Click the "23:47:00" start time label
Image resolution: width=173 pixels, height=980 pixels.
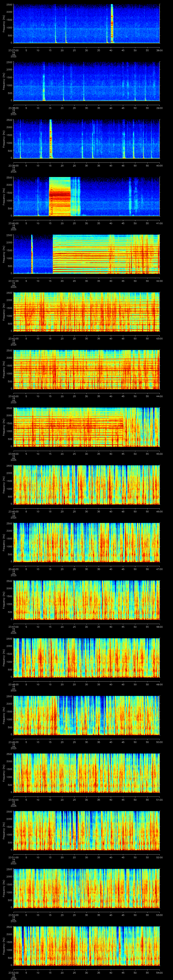(13, 627)
